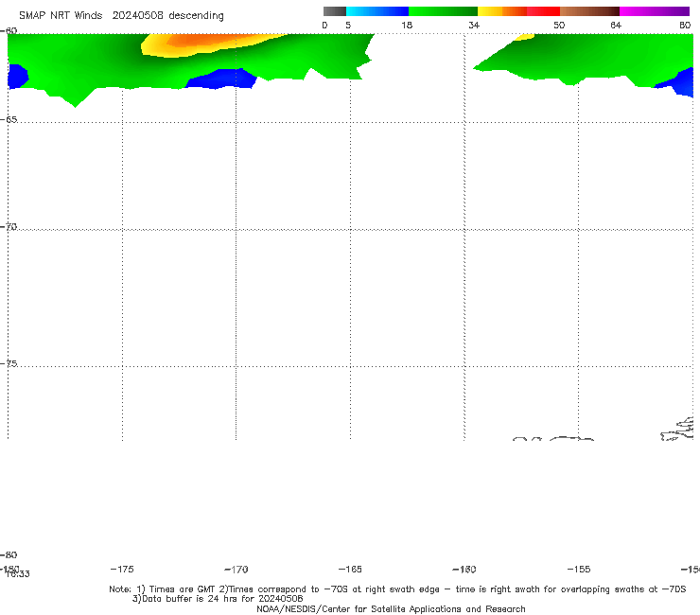Click the latitude label -75
This screenshot has width=700, height=615.
[x=9, y=363]
